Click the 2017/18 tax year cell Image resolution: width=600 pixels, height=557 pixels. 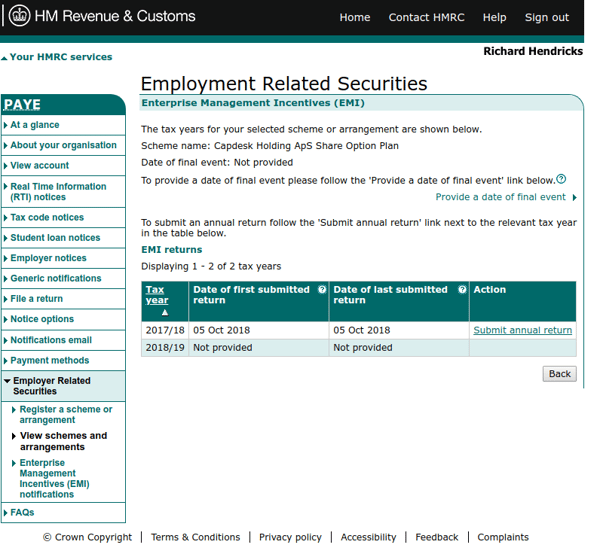tap(165, 330)
